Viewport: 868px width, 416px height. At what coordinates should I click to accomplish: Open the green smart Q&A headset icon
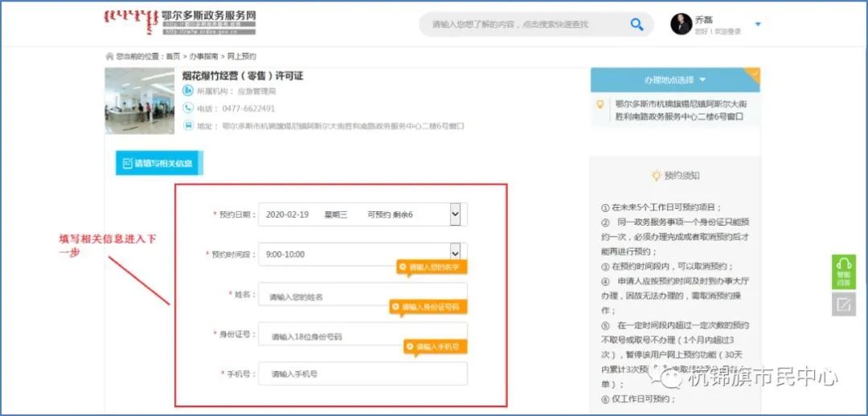(x=843, y=271)
